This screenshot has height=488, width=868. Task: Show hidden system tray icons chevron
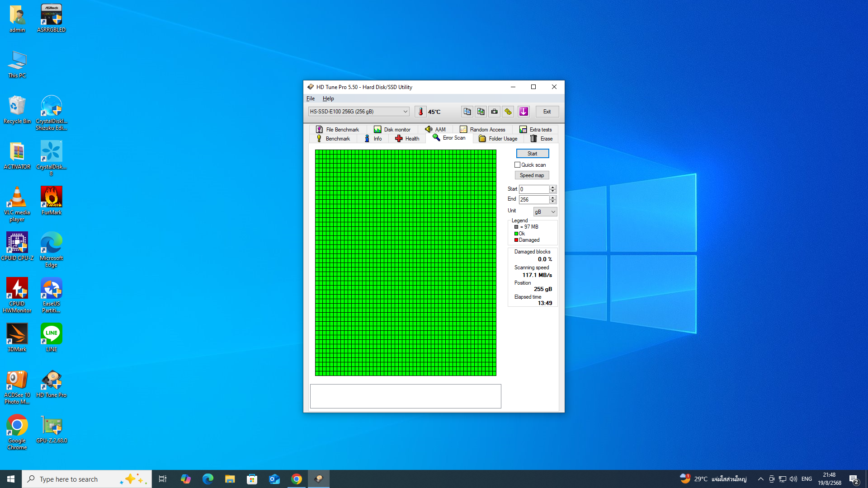click(760, 479)
